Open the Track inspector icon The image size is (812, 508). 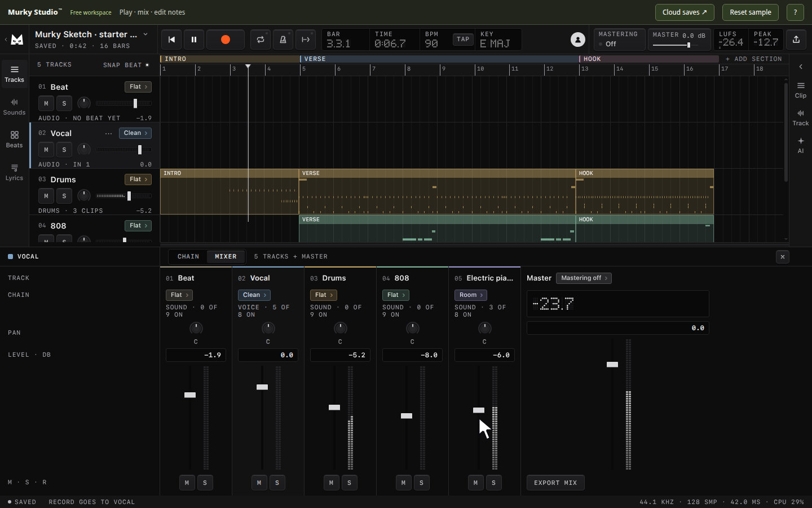click(801, 117)
